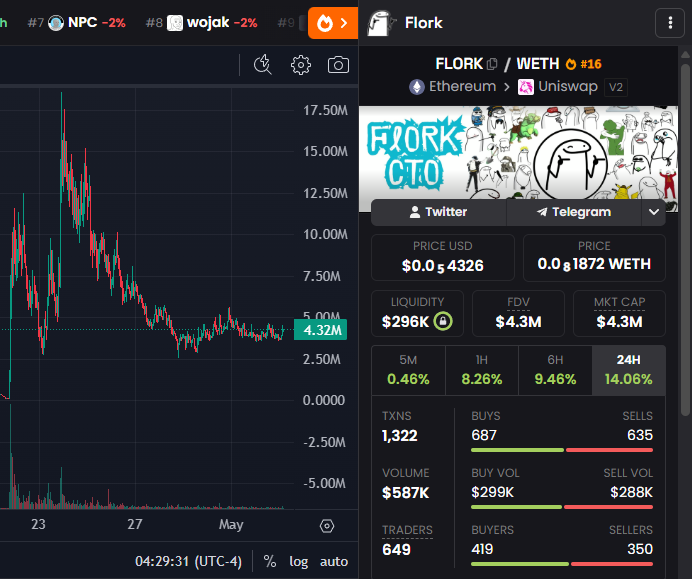Click the PRICE USD box
692x579 pixels.
point(443,257)
